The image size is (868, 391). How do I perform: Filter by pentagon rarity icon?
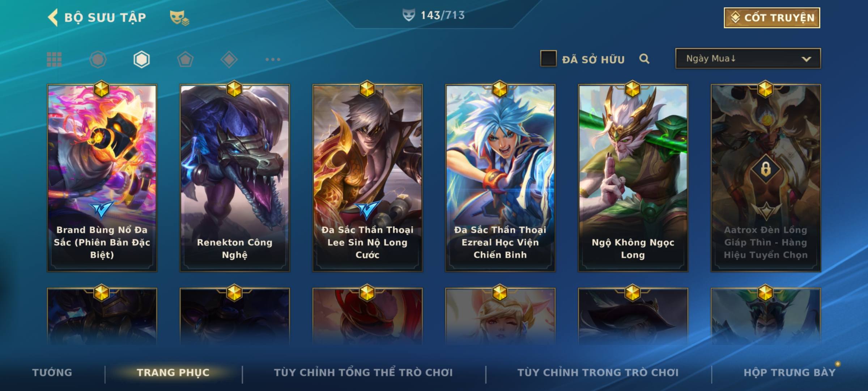[x=185, y=59]
